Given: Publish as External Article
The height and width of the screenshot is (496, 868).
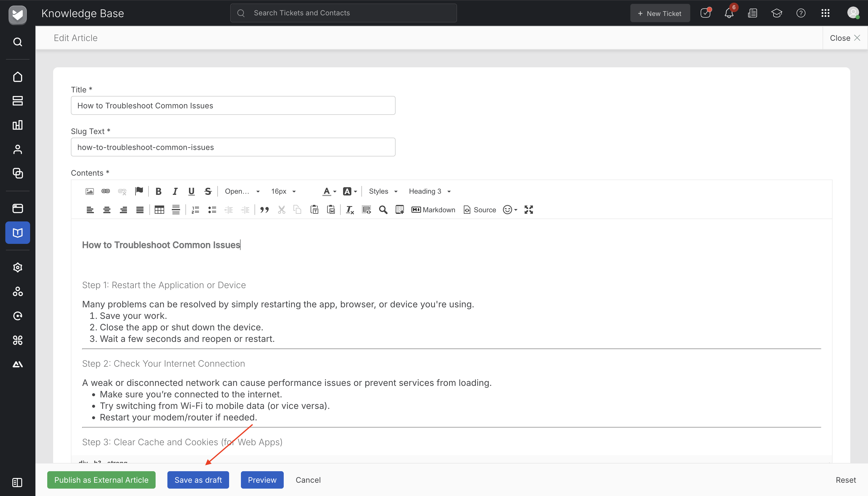Looking at the screenshot, I should click(x=101, y=480).
